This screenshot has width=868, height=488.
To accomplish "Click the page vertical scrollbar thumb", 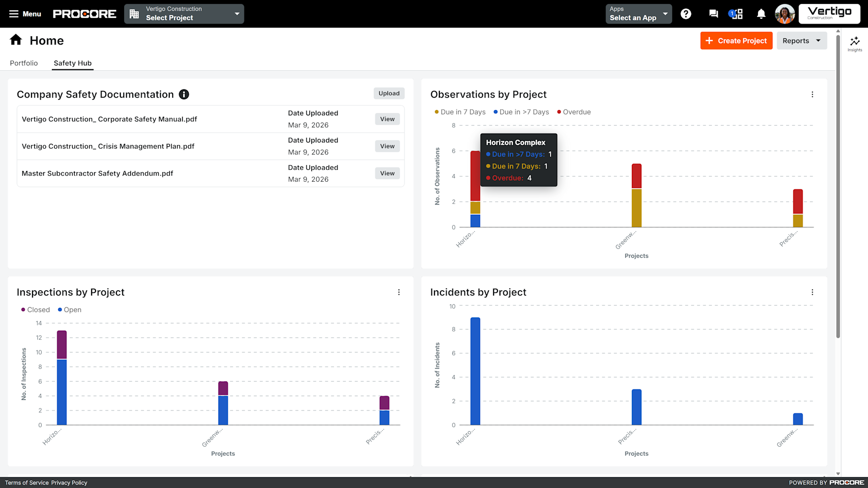I will 838,186.
